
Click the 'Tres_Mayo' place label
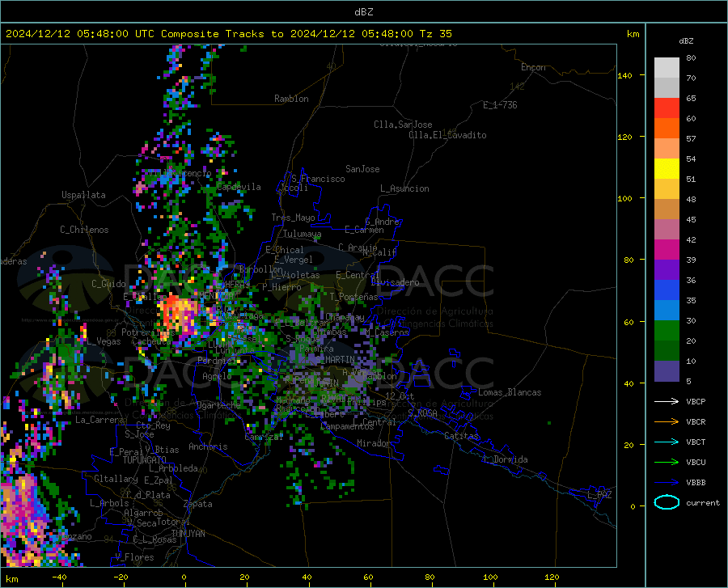293,218
